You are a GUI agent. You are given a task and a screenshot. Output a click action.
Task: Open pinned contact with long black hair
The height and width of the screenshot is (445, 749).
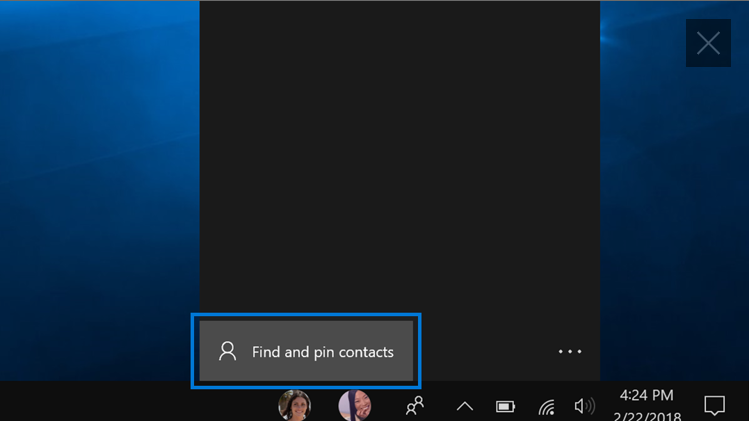point(354,405)
